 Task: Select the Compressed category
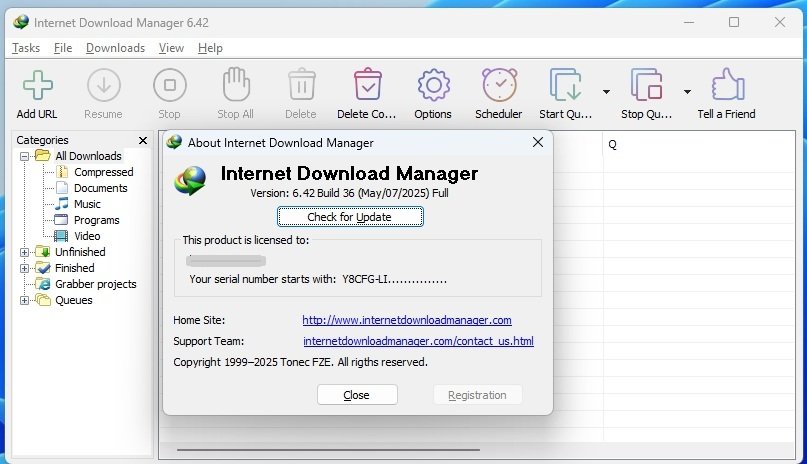point(103,172)
